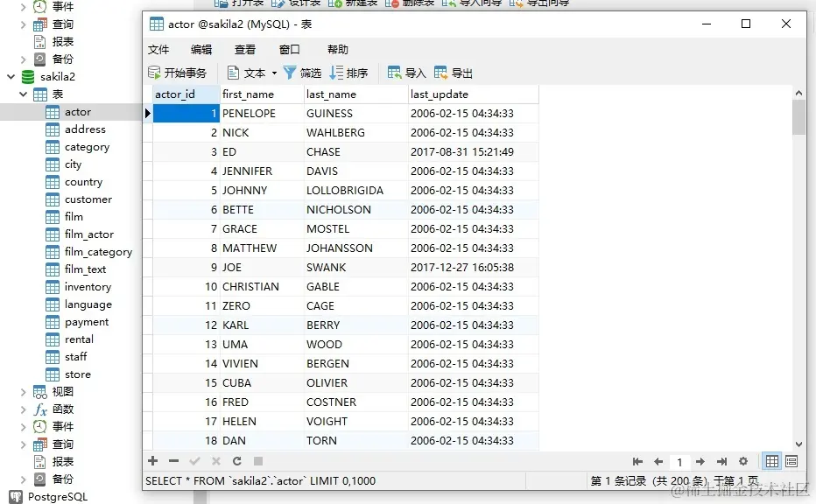This screenshot has height=504, width=816.
Task: Open the 编辑 menu
Action: pyautogui.click(x=201, y=49)
